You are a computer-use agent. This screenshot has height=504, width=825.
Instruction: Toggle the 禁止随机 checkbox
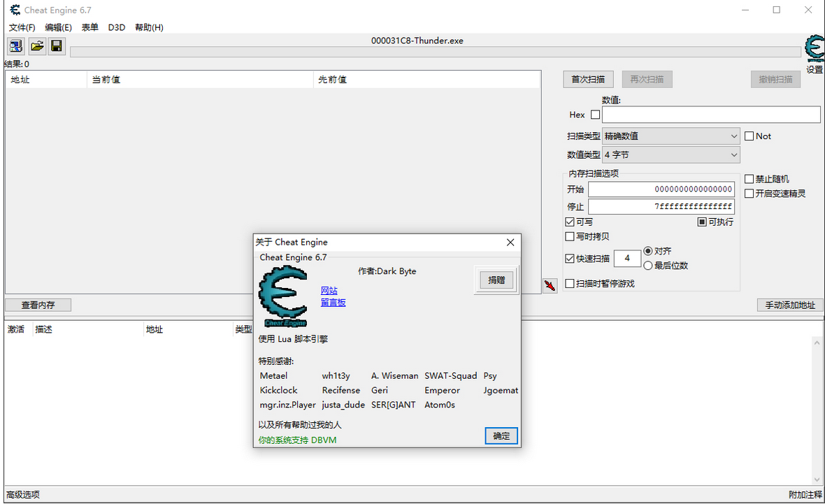(749, 179)
